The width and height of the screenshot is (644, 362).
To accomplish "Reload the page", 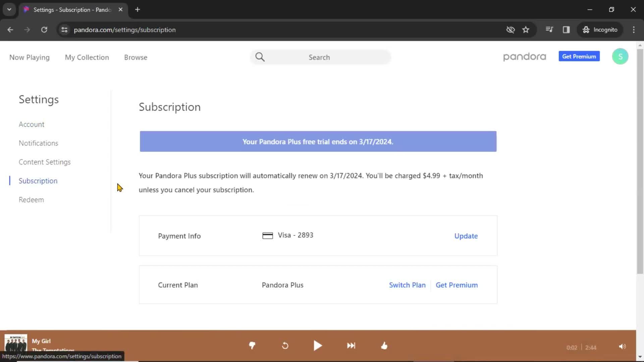I will (x=44, y=30).
